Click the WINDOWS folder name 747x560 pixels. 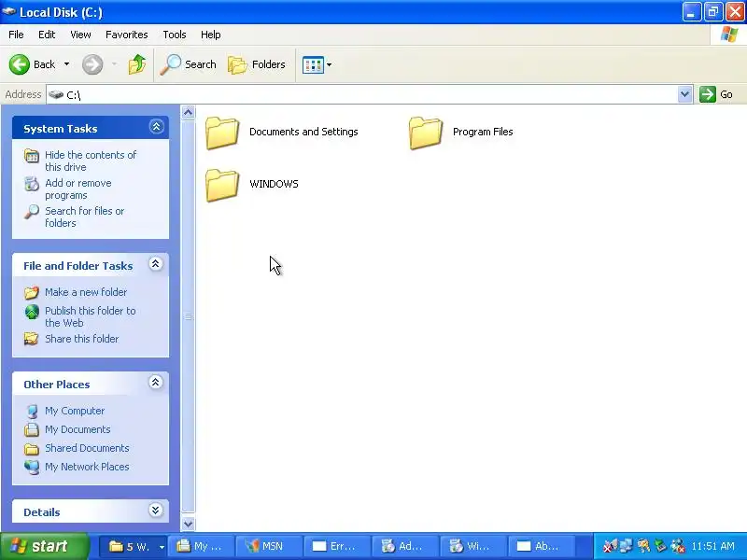pos(274,184)
